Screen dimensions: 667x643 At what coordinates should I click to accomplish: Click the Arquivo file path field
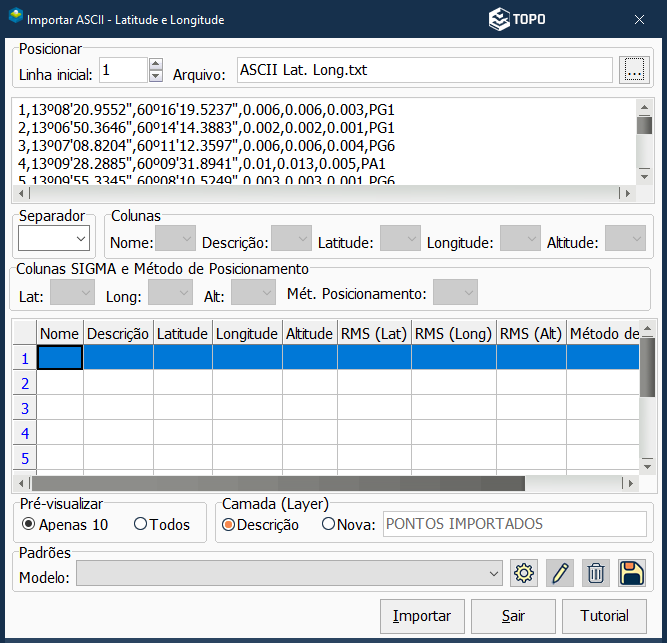[x=424, y=70]
